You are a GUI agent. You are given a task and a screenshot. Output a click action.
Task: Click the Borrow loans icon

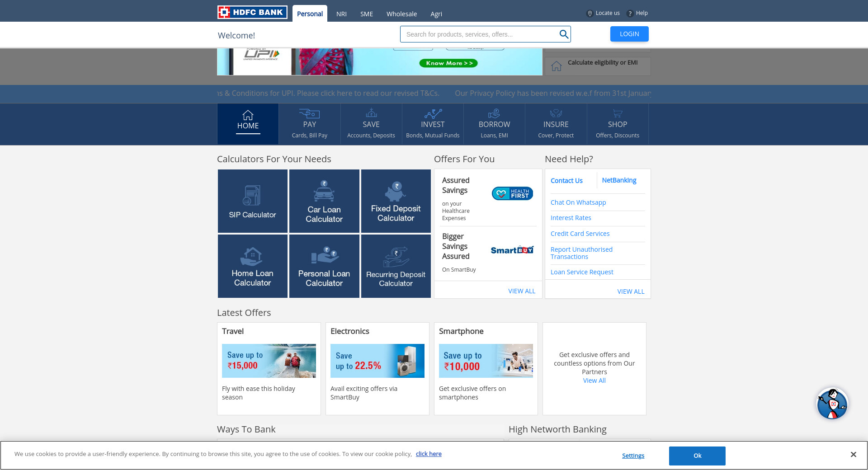click(494, 113)
